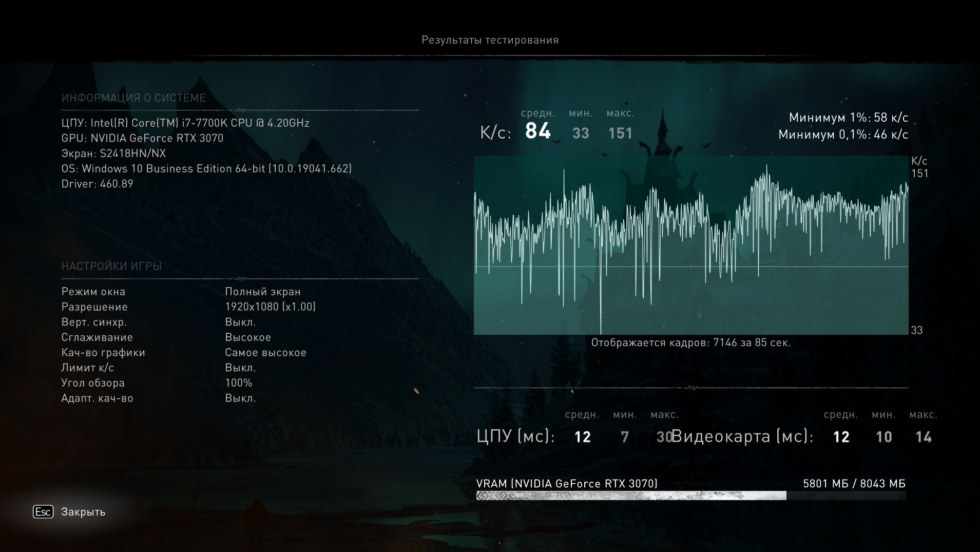Click the ИНФОРМАЦИЯ О СИСТЕМЕ heading
The width and height of the screenshot is (980, 552).
tap(133, 98)
